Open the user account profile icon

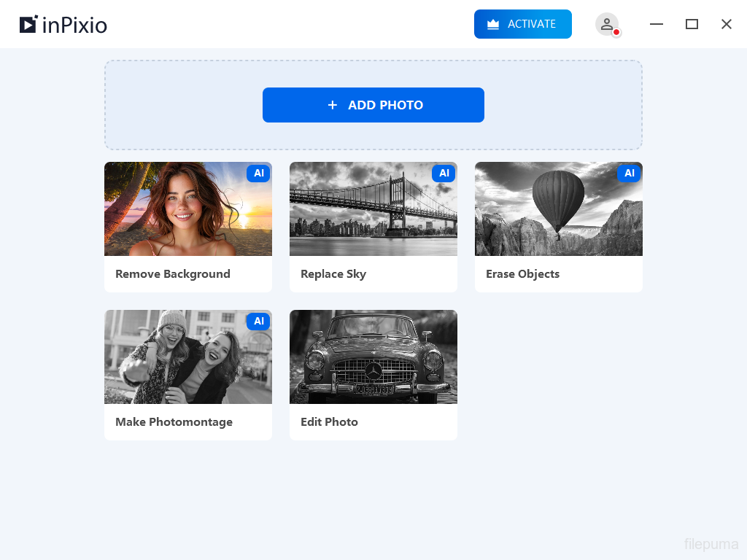(x=606, y=24)
